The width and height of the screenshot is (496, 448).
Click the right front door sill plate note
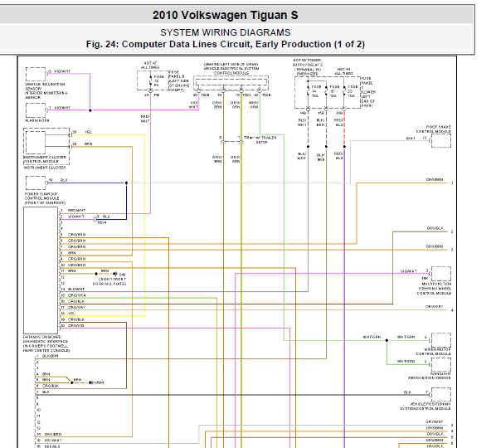109,281
